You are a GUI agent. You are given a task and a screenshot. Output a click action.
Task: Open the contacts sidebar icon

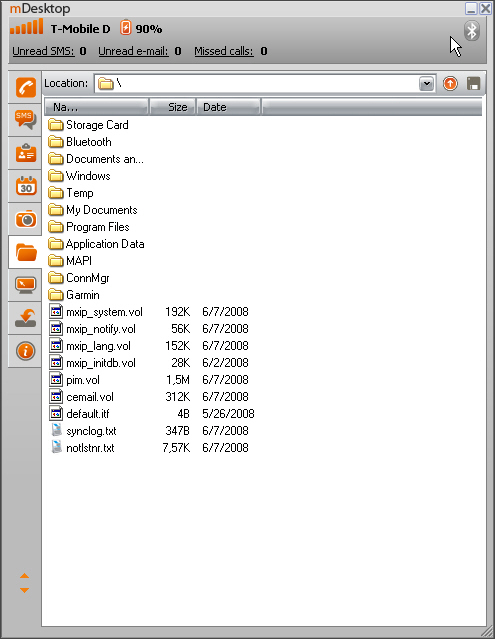(25, 153)
